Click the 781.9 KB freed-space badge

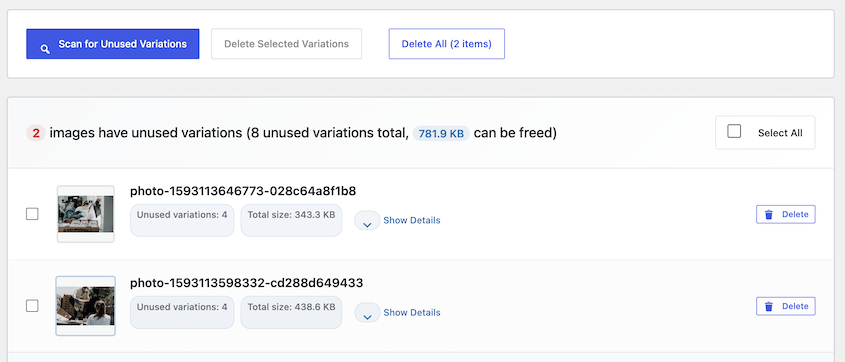[441, 134]
